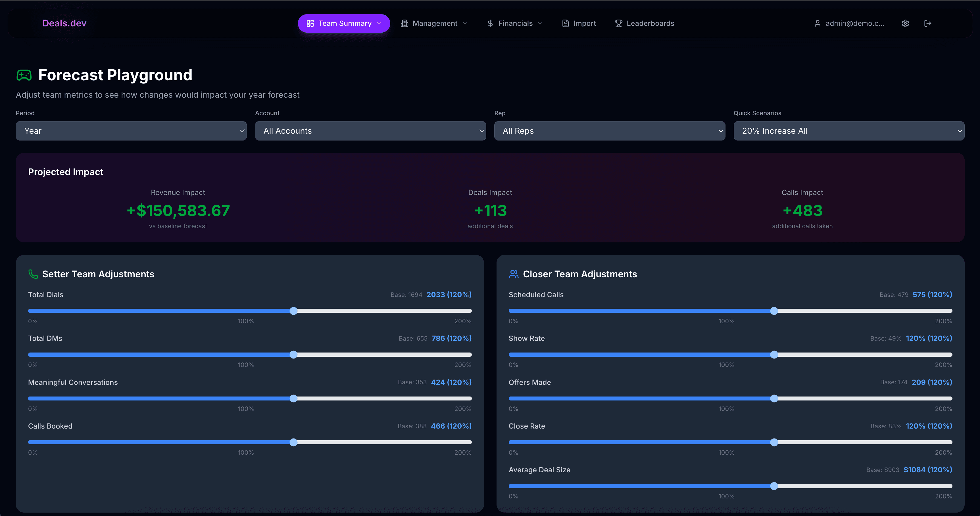Select the phone icon on Setter Team Adjustments
Viewport: 980px width, 516px height.
(33, 274)
